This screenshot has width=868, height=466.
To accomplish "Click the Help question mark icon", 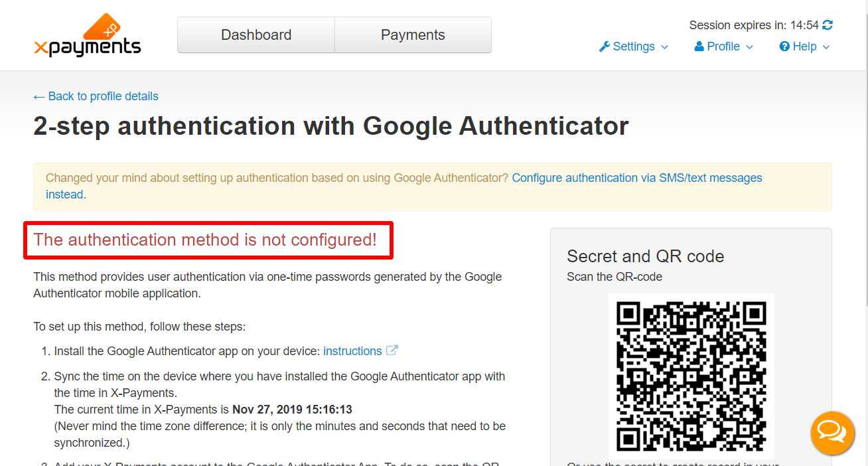I will point(784,46).
